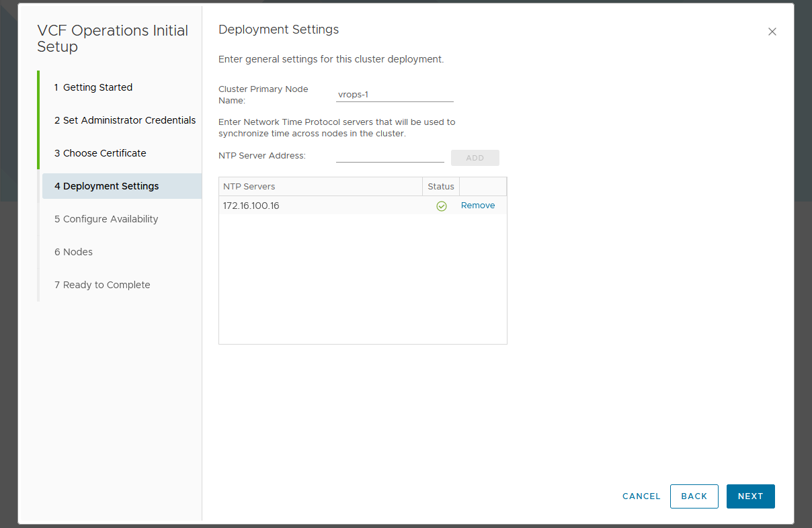
Task: Close the setup wizard dialog
Action: click(772, 32)
